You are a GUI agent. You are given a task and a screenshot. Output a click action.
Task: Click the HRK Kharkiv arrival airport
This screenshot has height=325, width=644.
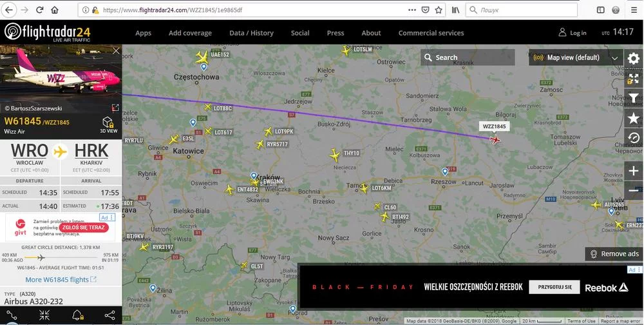(91, 155)
